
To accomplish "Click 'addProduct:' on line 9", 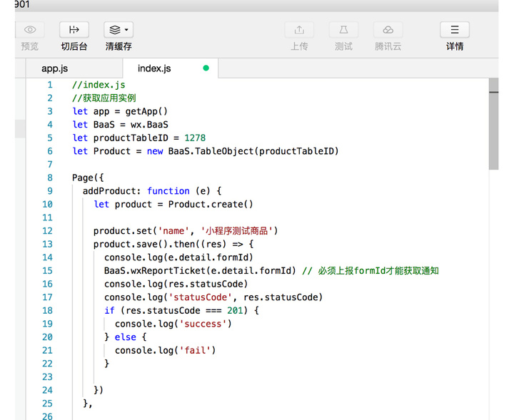I will tap(112, 191).
